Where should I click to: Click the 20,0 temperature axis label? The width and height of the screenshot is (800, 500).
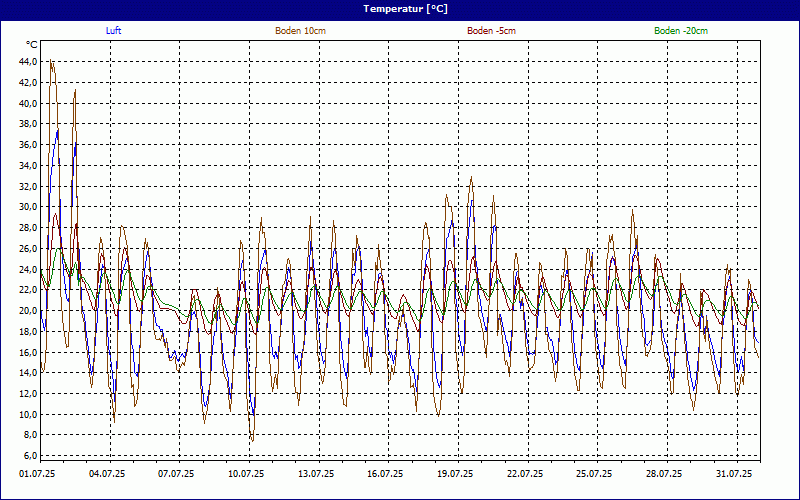(x=27, y=311)
